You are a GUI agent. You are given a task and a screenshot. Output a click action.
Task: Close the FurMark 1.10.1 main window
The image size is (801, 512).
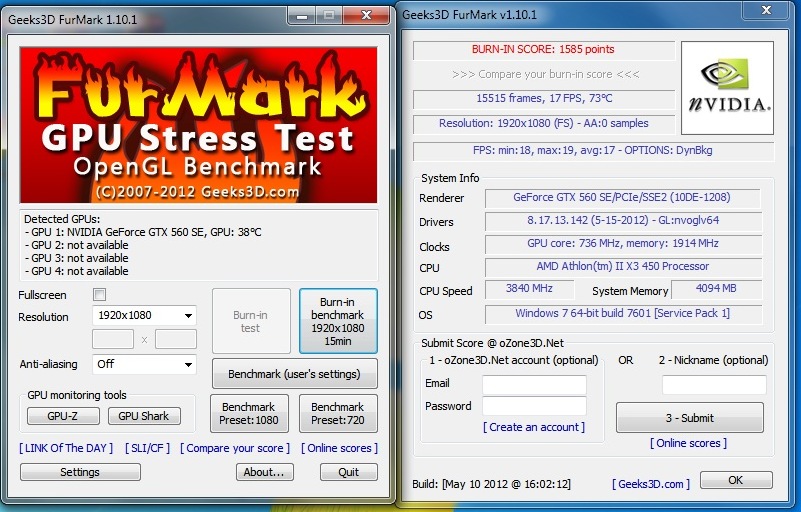[366, 16]
